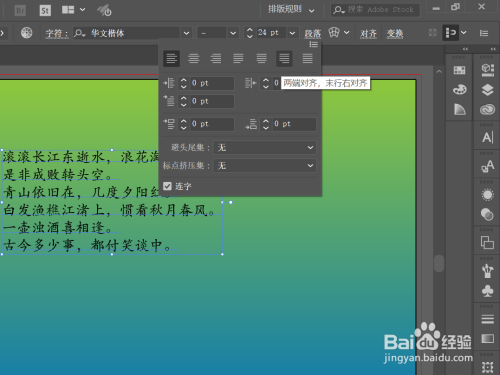Image resolution: width=500 pixels, height=375 pixels.
Task: Open the Character panel icon
Action: point(487,137)
